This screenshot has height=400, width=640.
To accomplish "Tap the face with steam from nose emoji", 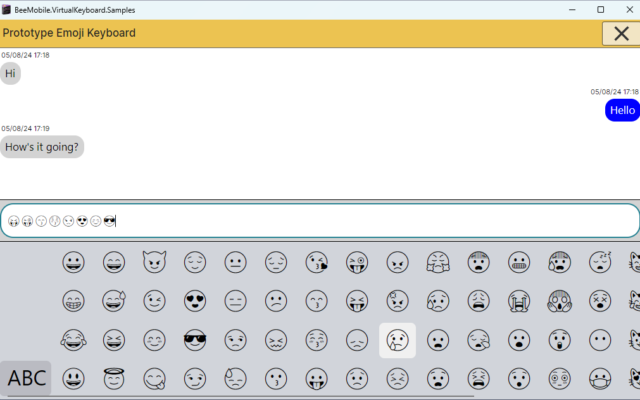I will (438, 262).
